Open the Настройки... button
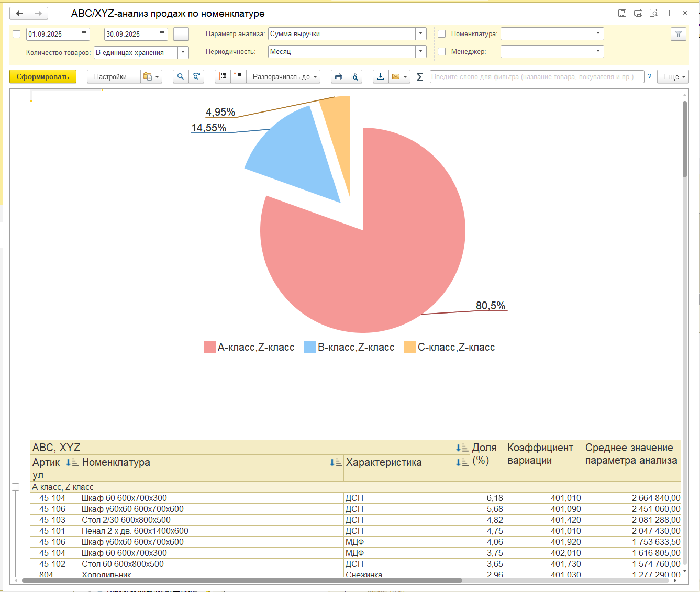This screenshot has width=700, height=592. [x=114, y=76]
